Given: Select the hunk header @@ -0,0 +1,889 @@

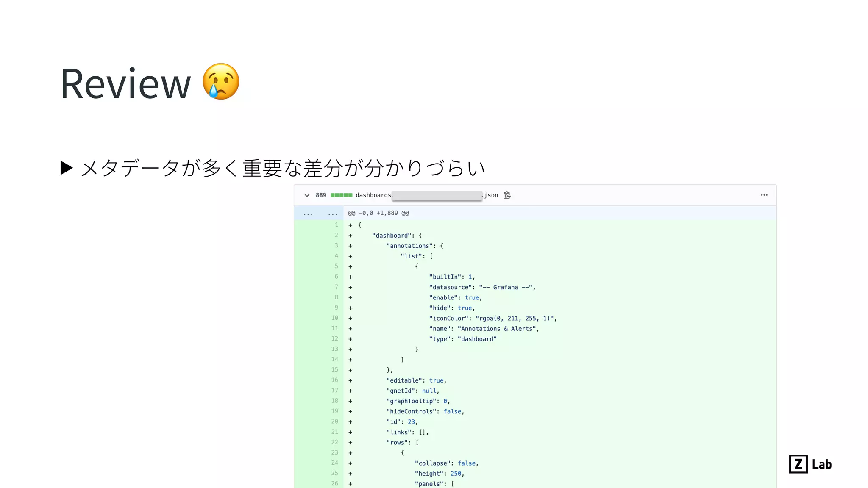Looking at the screenshot, I should 378,213.
